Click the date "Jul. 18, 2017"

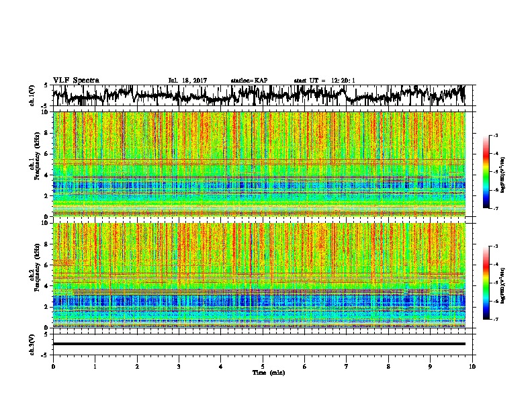click(187, 81)
